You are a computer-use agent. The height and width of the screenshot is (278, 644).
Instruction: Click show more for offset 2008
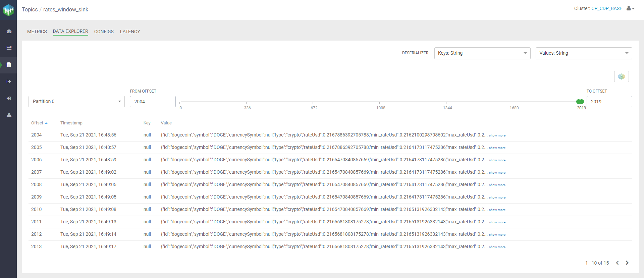click(x=497, y=185)
